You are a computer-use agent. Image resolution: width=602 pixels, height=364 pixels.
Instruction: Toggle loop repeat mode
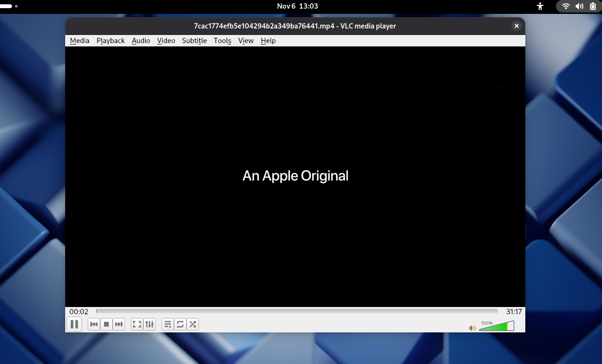coord(180,324)
